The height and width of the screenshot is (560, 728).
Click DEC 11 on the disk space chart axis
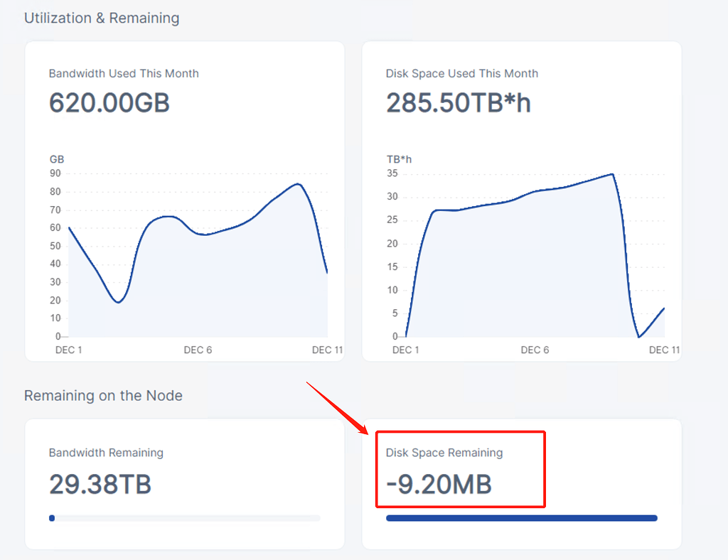click(665, 350)
